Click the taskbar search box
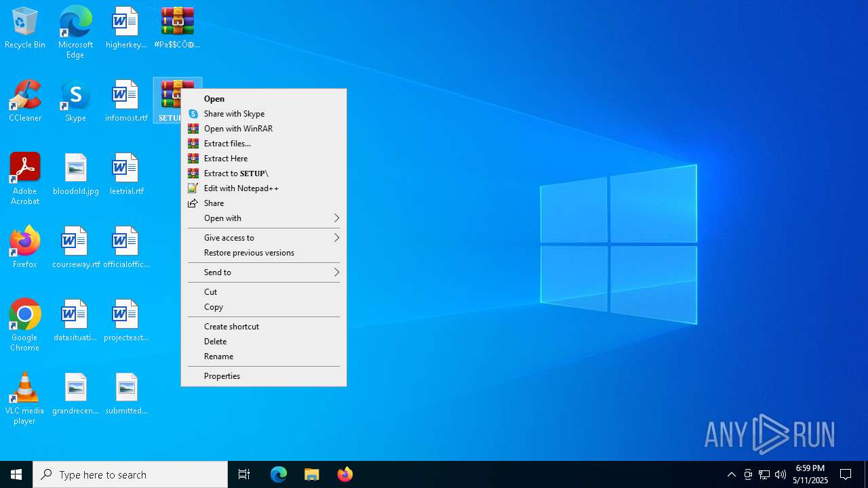This screenshot has height=488, width=868. point(130,474)
